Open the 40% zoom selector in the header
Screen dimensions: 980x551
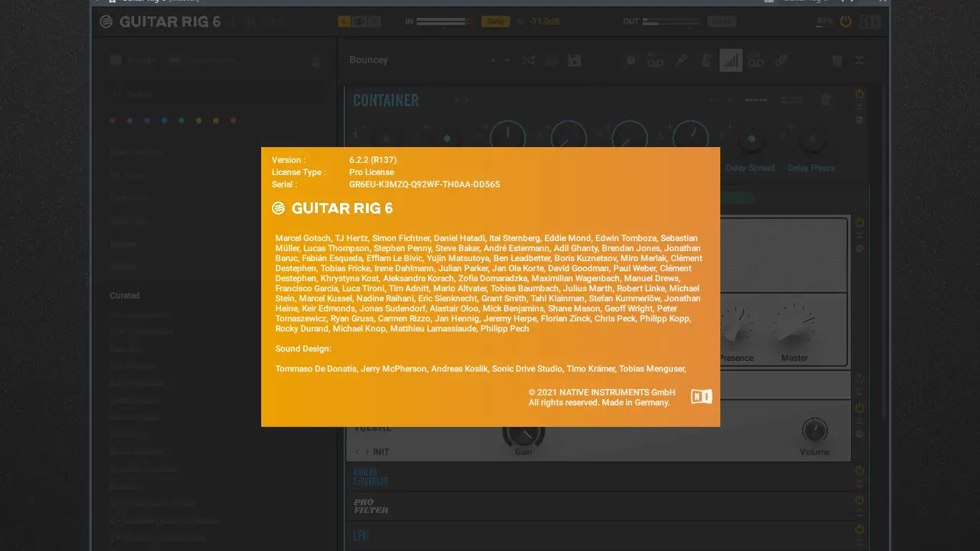pos(824,22)
